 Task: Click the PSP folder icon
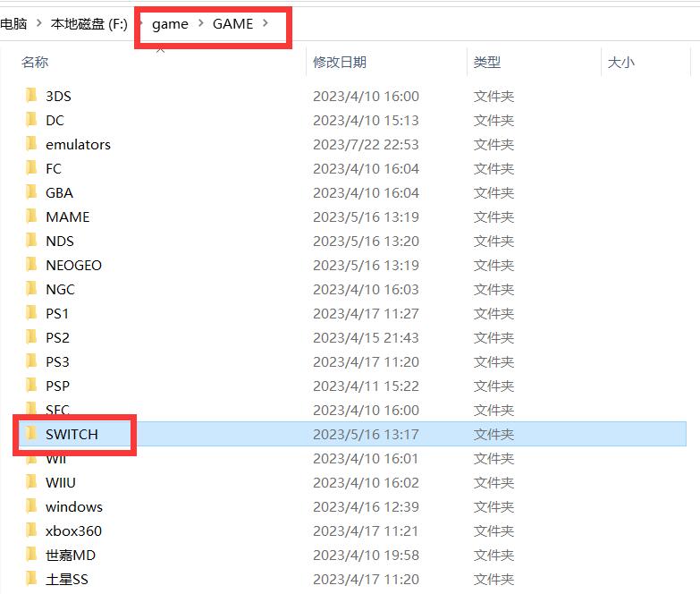[31, 385]
